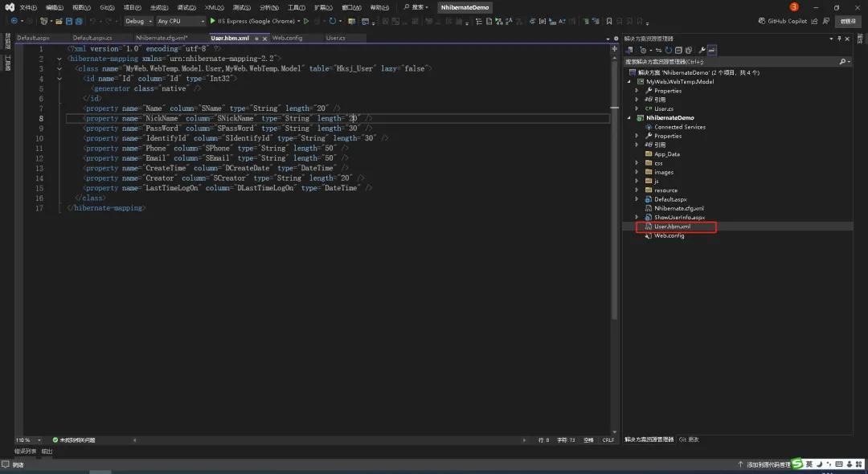
Task: Collapse all nodes in Solution Explorer
Action: point(679,49)
